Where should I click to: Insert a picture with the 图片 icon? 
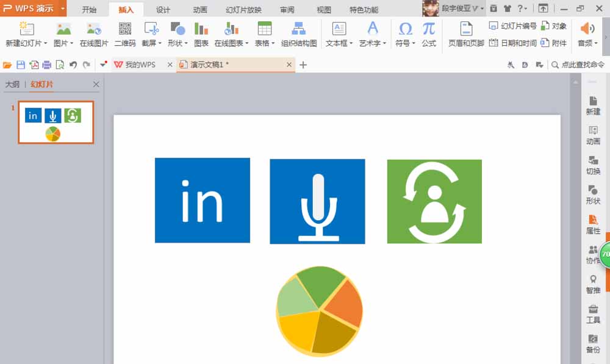(x=63, y=29)
